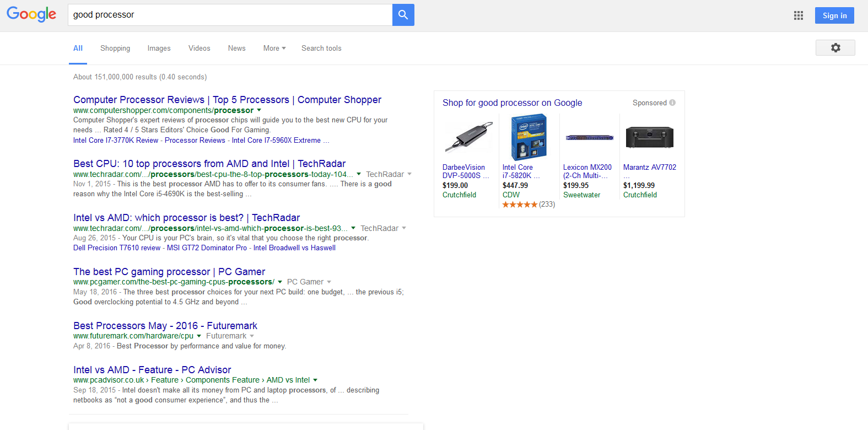Open Shop for good processor on Google
Image resolution: width=868 pixels, height=430 pixels.
pos(512,103)
